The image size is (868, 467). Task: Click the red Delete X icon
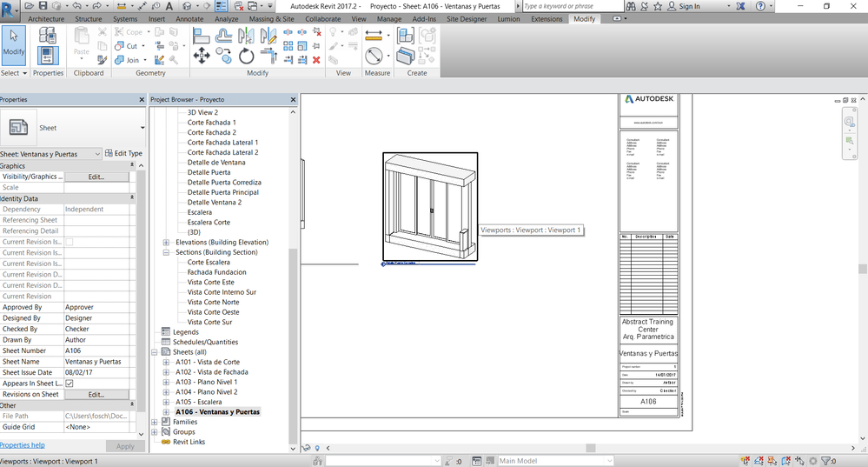pyautogui.click(x=316, y=60)
